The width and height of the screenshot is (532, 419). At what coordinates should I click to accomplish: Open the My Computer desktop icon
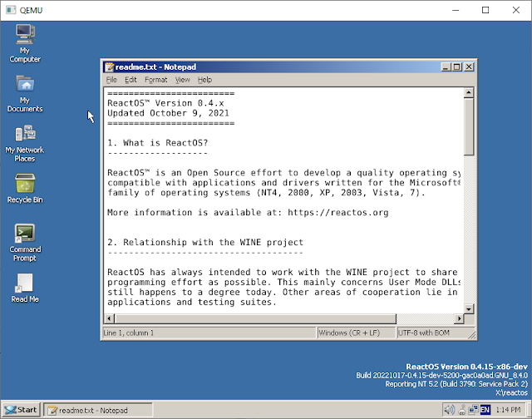25,43
